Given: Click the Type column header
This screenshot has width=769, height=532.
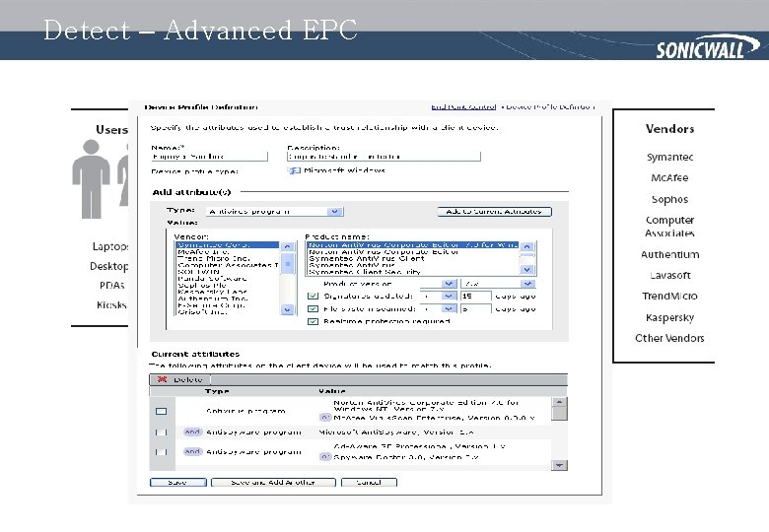Looking at the screenshot, I should tap(217, 391).
